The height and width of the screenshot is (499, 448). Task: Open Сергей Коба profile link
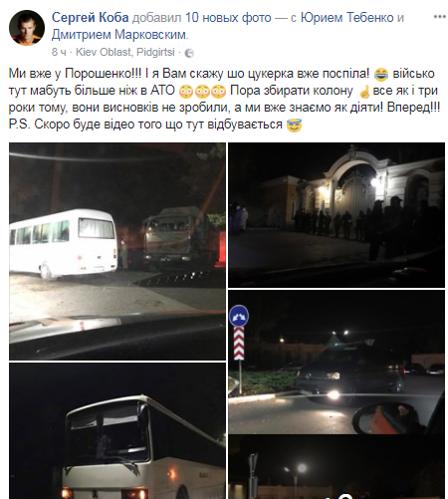[x=90, y=17]
